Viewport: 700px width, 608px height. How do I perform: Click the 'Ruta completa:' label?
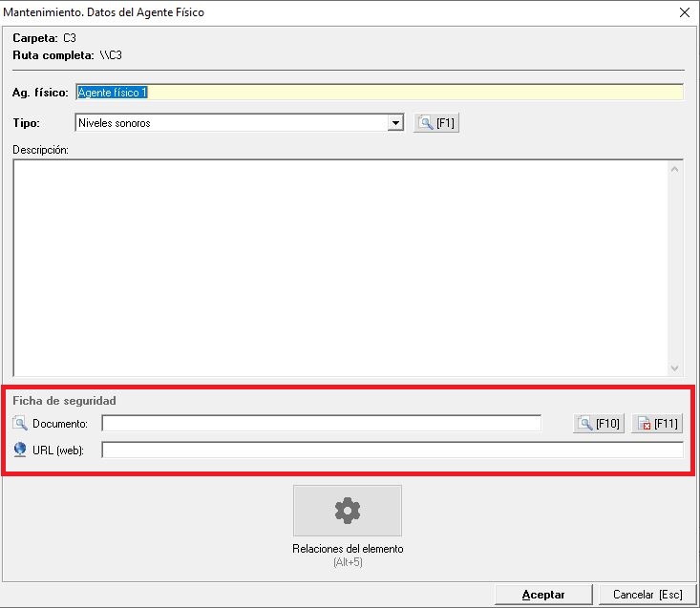[x=53, y=55]
